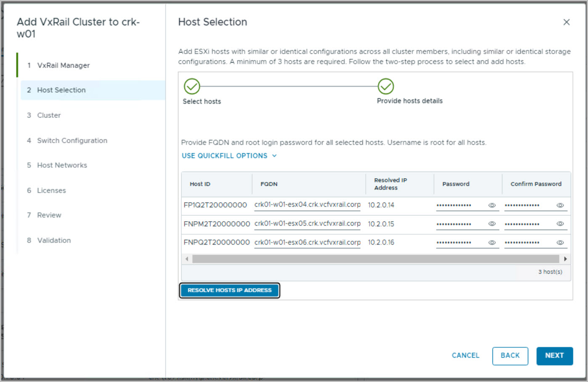
Task: Toggle confirm password visibility for host esx06
Action: (560, 243)
